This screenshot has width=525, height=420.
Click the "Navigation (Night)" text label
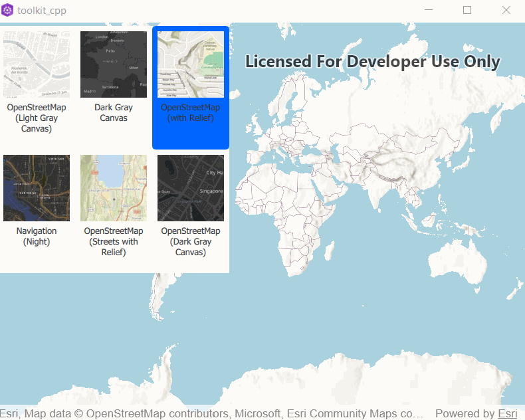click(x=37, y=237)
